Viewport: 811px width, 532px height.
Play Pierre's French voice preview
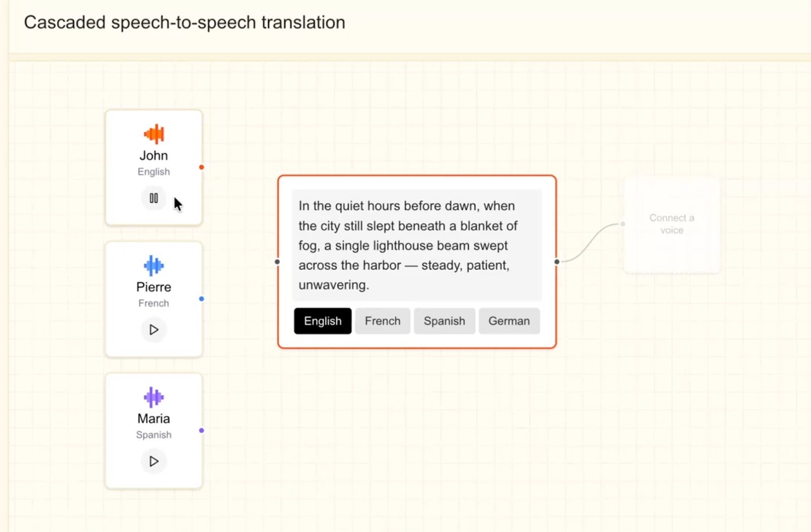tap(154, 330)
